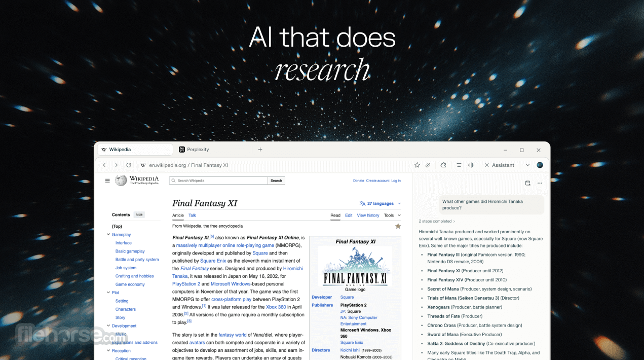The height and width of the screenshot is (360, 644).
Task: Expand the '2 steps completed' details
Action: point(437,221)
